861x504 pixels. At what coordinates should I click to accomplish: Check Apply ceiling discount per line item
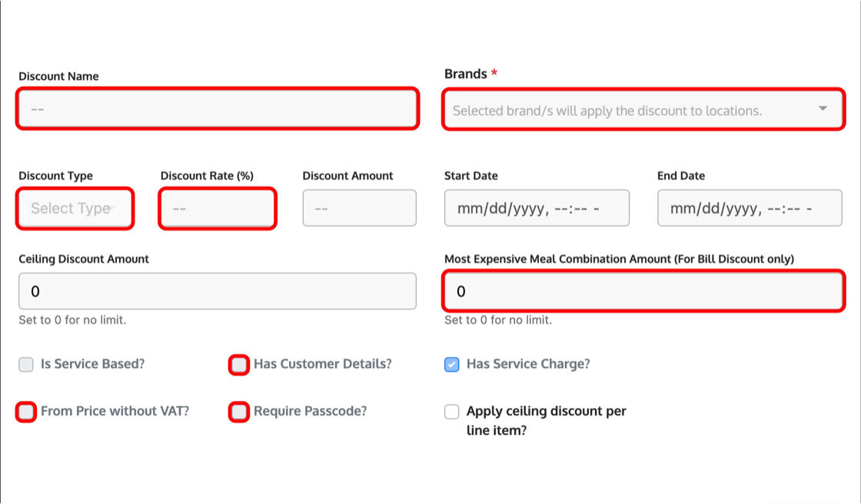point(451,412)
